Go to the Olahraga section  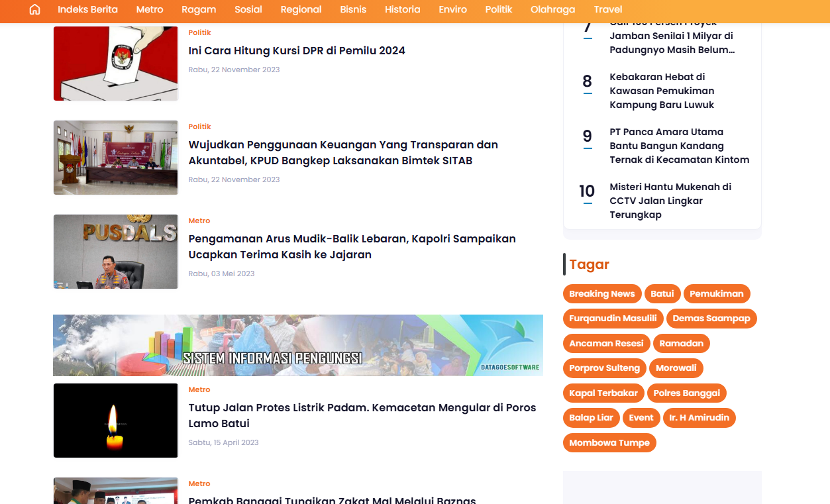pyautogui.click(x=552, y=9)
